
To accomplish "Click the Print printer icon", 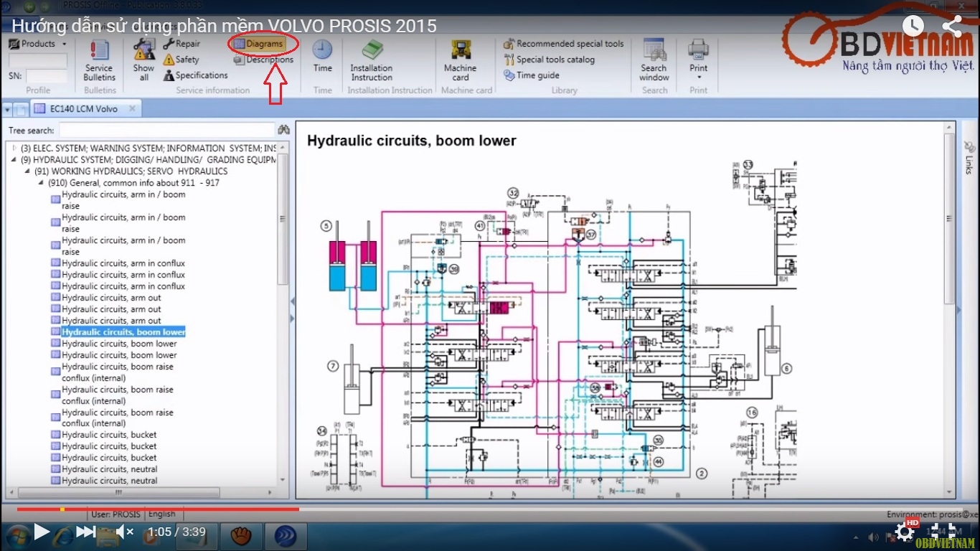I will (698, 50).
